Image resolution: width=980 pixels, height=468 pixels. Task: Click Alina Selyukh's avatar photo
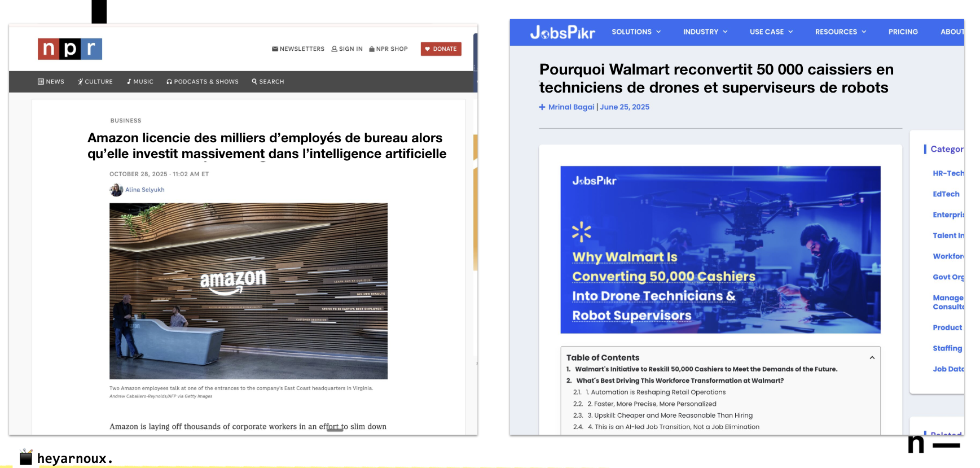pos(116,190)
